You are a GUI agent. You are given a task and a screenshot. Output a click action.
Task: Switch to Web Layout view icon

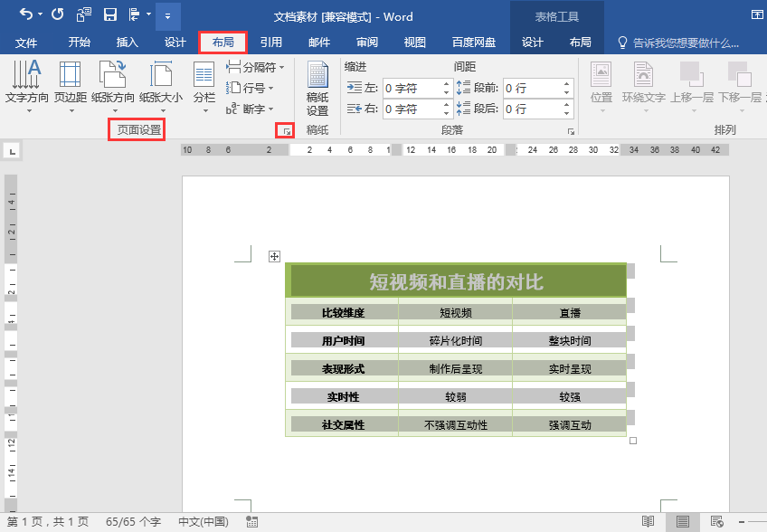coord(717,522)
